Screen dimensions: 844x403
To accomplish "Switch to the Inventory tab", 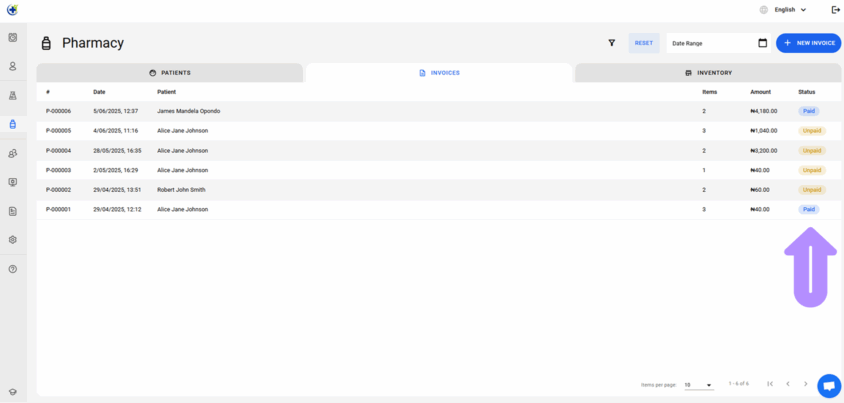I will pyautogui.click(x=708, y=73).
